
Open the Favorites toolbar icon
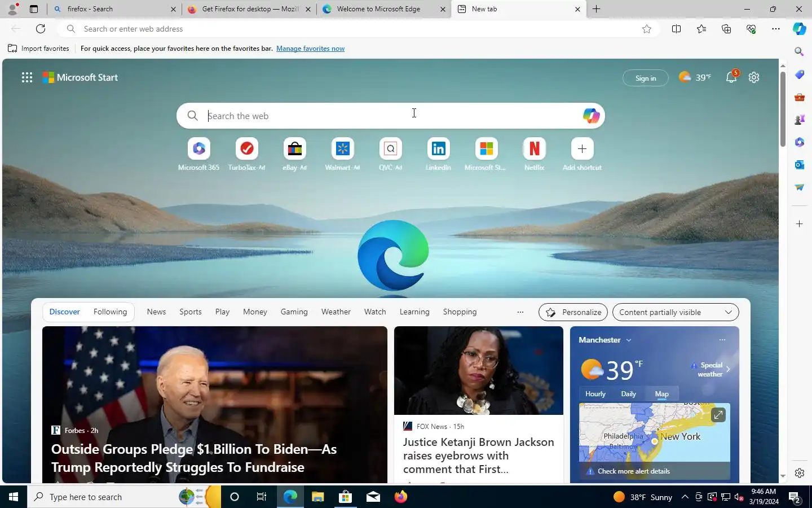[701, 29]
